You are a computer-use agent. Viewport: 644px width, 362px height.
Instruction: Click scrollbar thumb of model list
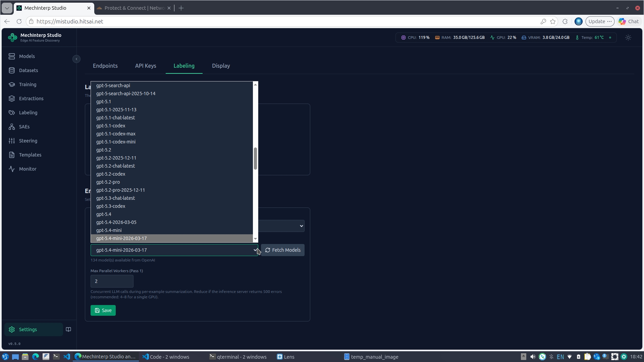(255, 159)
